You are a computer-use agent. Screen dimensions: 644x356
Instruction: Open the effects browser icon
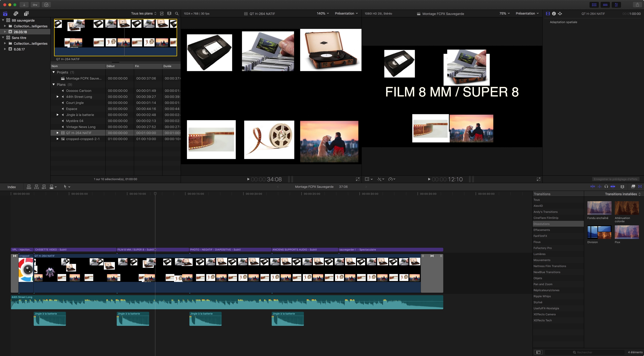[x=633, y=187]
